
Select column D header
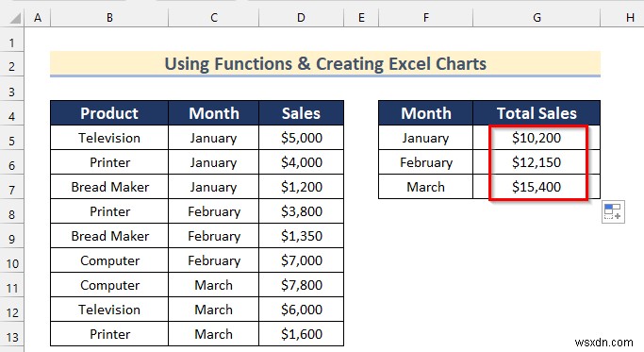tap(301, 18)
